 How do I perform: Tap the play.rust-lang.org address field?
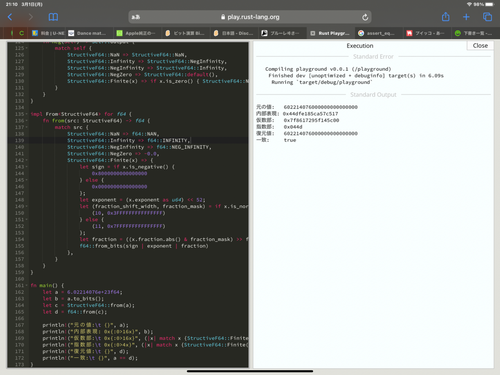pos(250,17)
